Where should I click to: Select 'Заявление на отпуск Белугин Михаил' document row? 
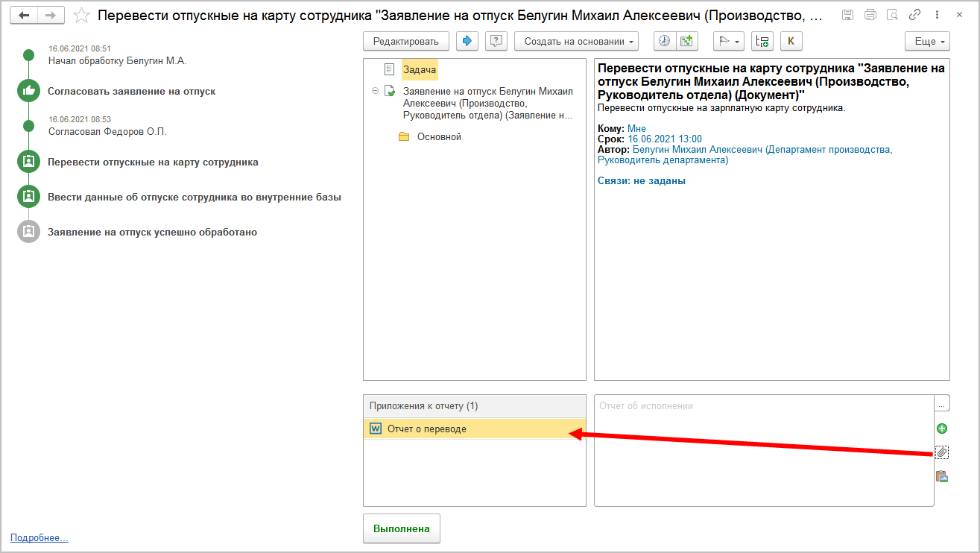[488, 104]
